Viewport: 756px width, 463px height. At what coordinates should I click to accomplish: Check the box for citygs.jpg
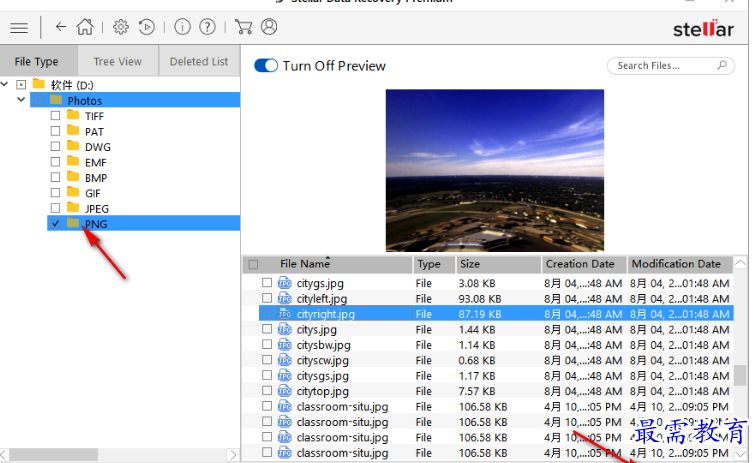point(267,283)
